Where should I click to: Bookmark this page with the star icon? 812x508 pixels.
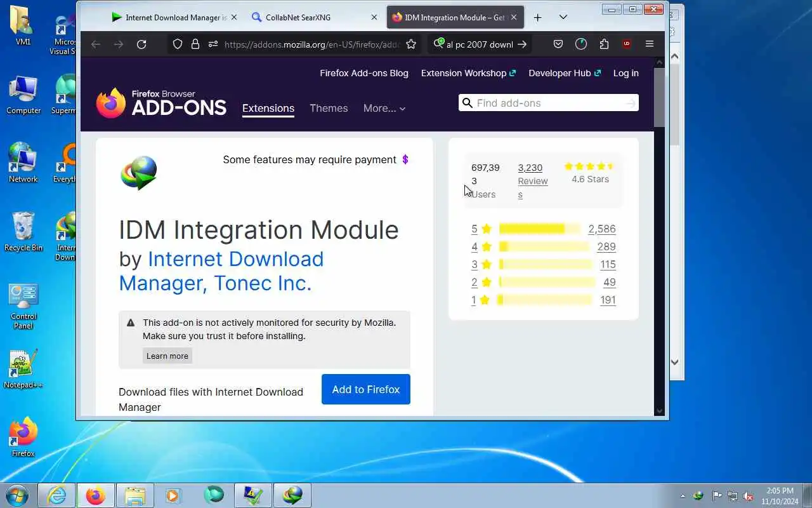pyautogui.click(x=411, y=44)
